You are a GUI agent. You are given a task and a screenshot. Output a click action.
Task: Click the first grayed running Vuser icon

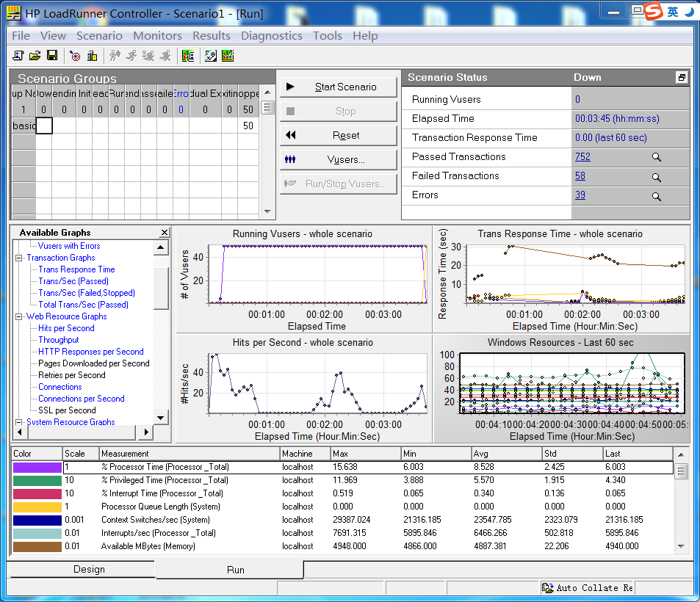115,56
